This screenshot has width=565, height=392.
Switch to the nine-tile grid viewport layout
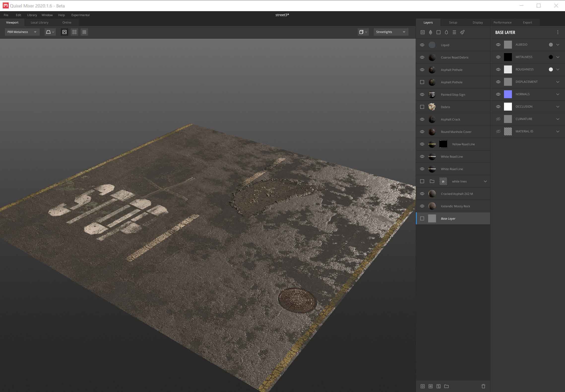(x=84, y=32)
